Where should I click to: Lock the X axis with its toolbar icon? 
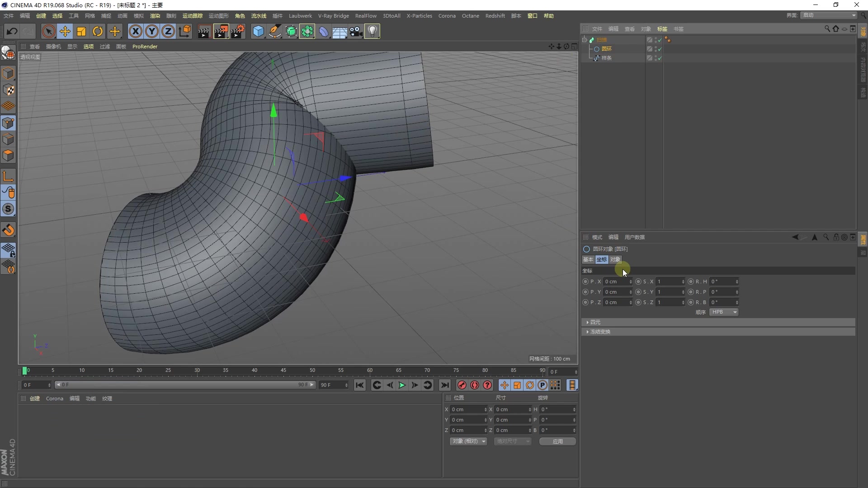[135, 31]
